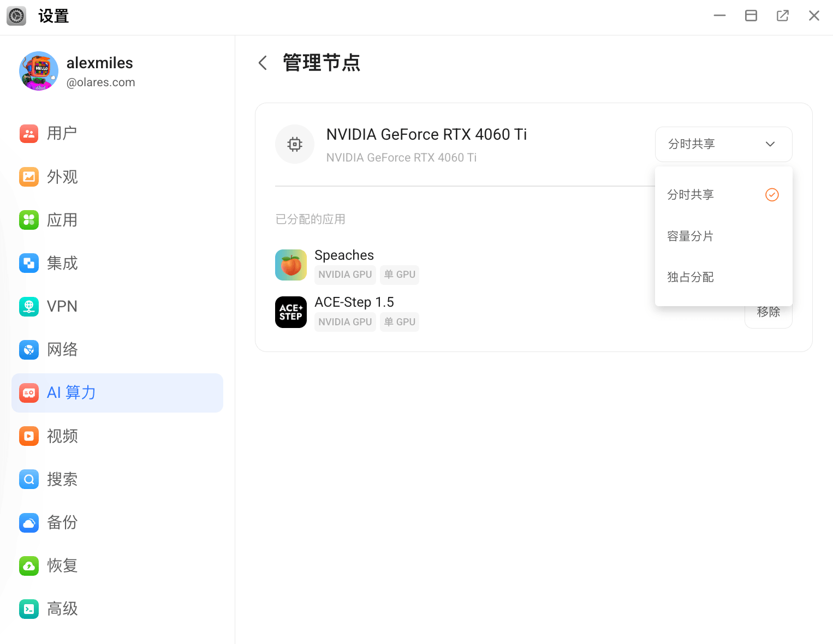833x644 pixels.
Task: Select 外观 in the sidebar
Action: (117, 177)
